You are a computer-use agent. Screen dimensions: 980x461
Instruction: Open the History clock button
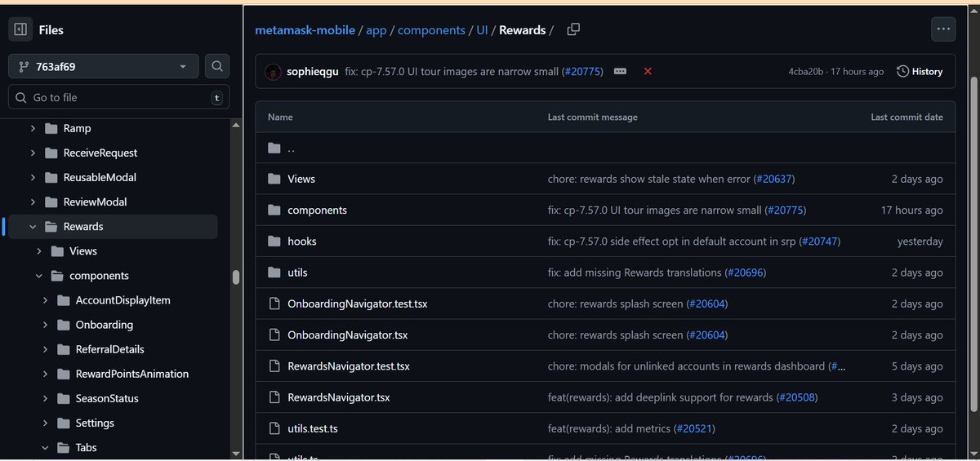(920, 72)
